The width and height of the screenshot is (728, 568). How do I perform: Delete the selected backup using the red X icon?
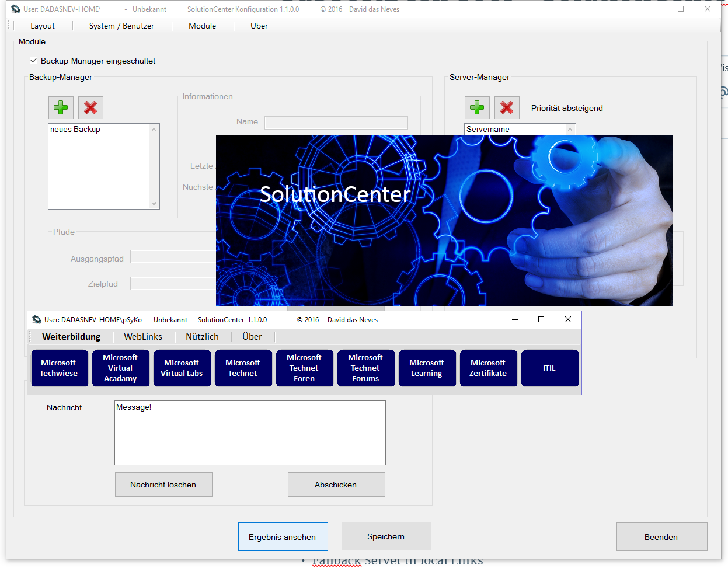(x=91, y=107)
